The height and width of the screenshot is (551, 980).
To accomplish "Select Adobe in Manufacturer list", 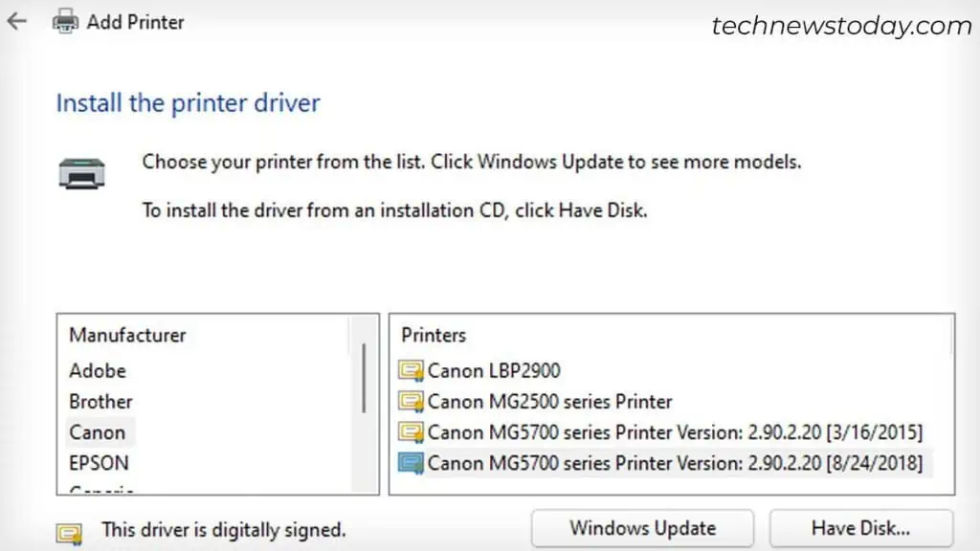I will (98, 371).
